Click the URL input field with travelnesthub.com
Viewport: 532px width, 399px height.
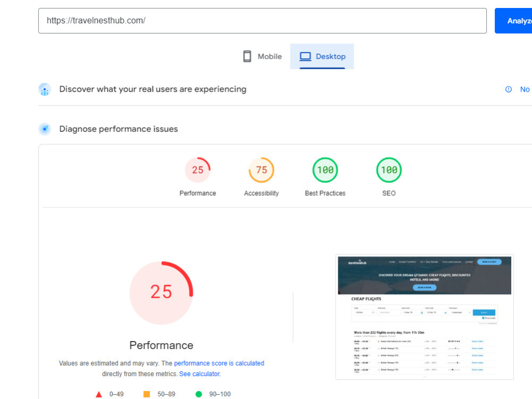click(x=262, y=21)
